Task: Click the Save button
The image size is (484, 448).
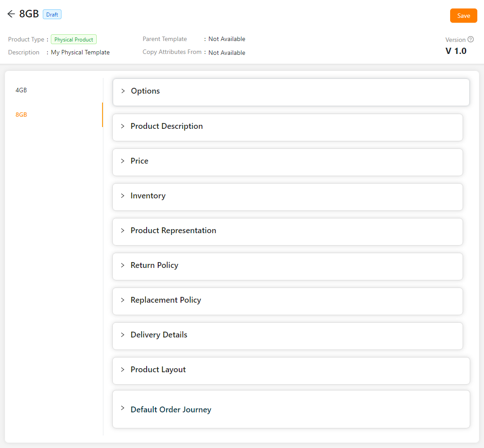Action: tap(463, 16)
